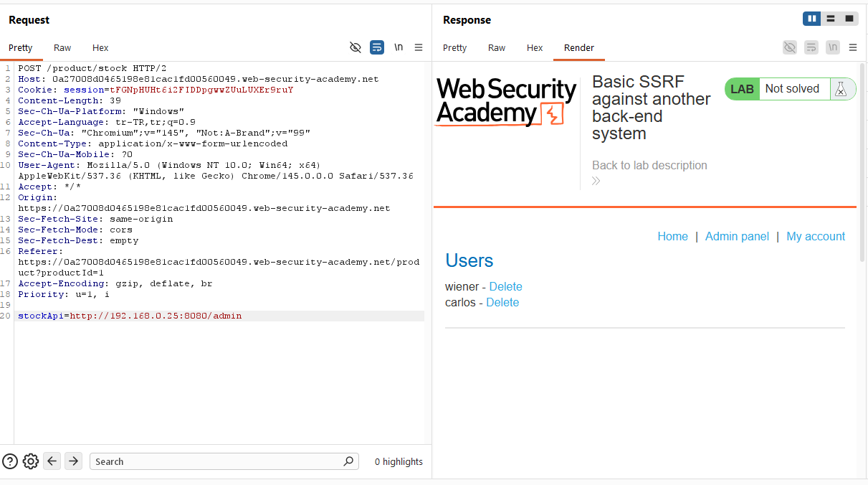Click the search magnifier icon
Image resolution: width=868 pixels, height=485 pixels.
coord(348,461)
